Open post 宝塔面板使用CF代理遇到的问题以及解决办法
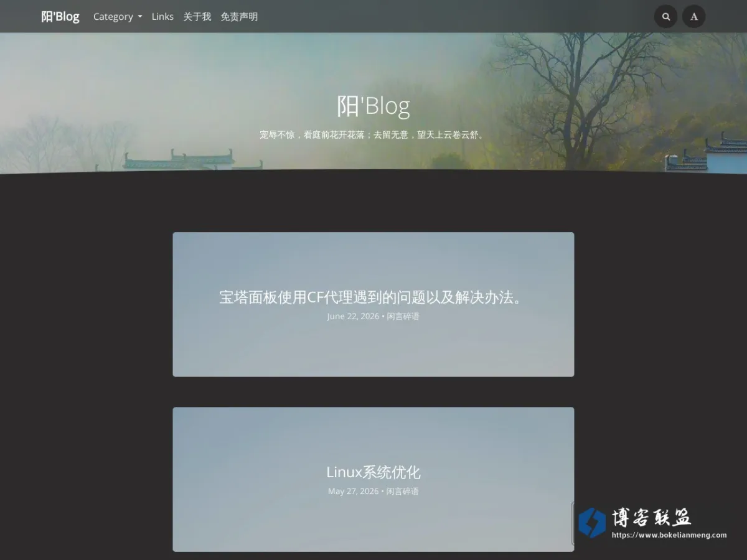The width and height of the screenshot is (747, 560). click(374, 297)
